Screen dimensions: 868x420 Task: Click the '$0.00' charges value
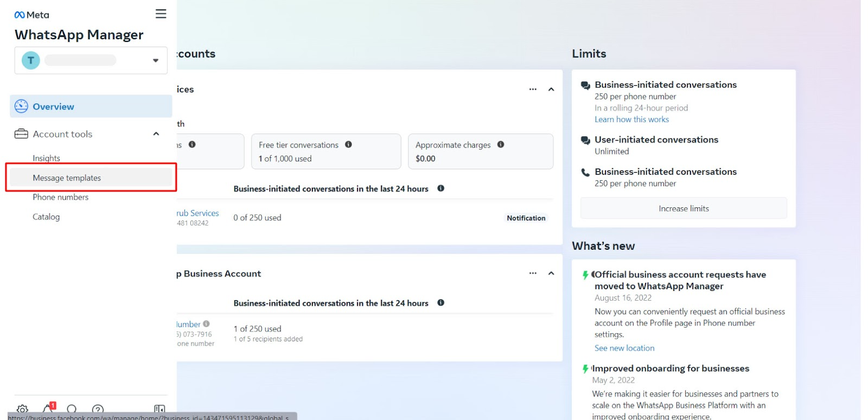click(425, 158)
